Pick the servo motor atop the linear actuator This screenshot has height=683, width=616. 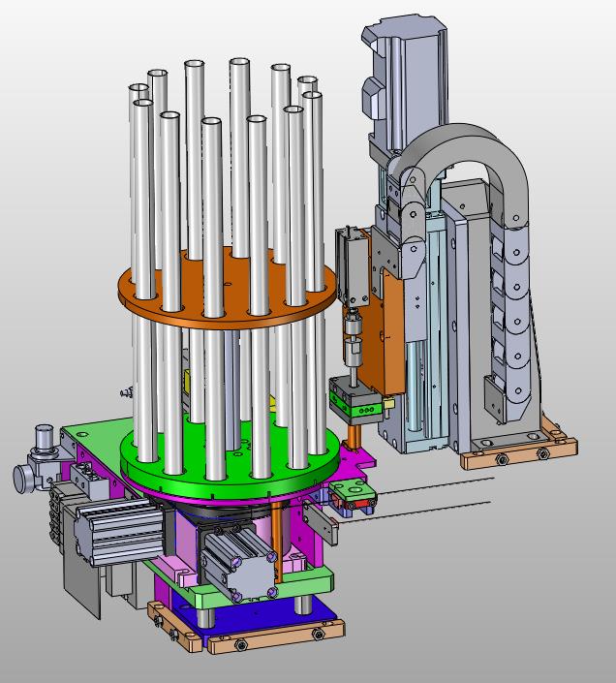coord(405,82)
